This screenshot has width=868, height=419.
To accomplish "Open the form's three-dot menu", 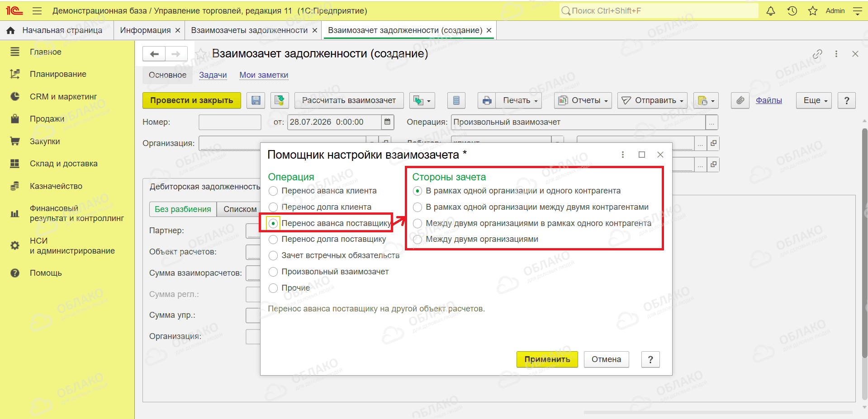I will pyautogui.click(x=836, y=54).
